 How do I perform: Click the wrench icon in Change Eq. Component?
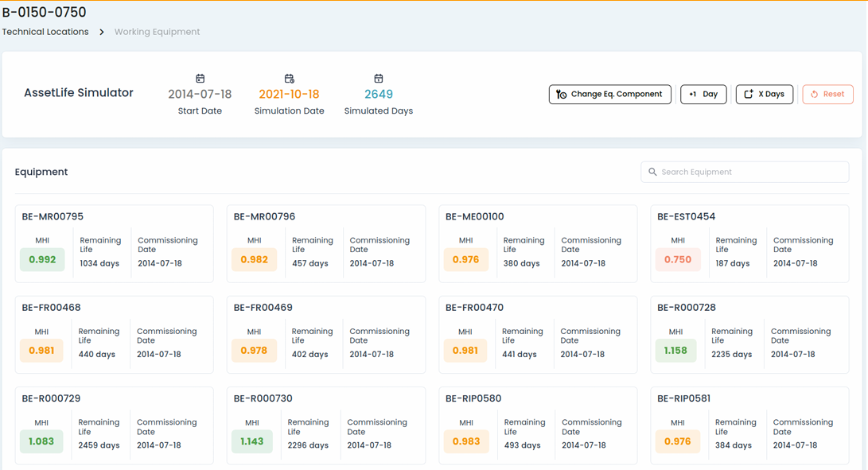coord(562,94)
